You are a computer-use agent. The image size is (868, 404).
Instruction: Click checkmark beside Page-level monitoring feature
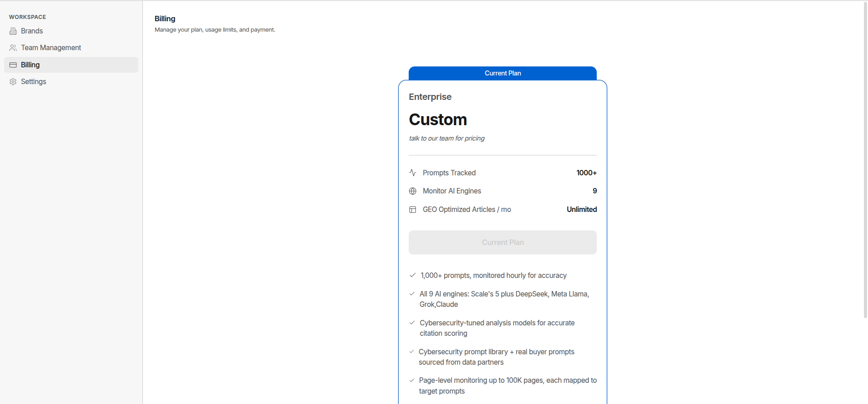coord(412,381)
